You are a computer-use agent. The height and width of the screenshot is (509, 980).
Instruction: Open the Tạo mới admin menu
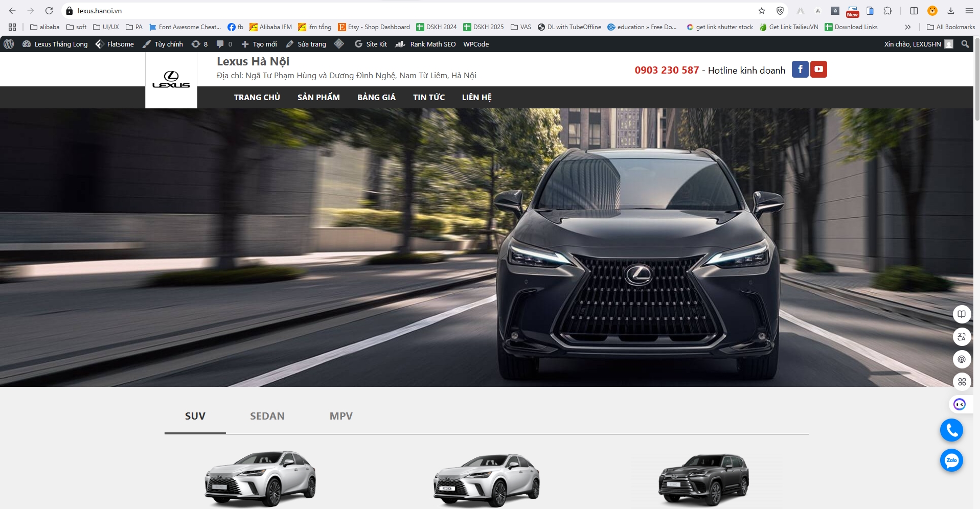point(259,44)
